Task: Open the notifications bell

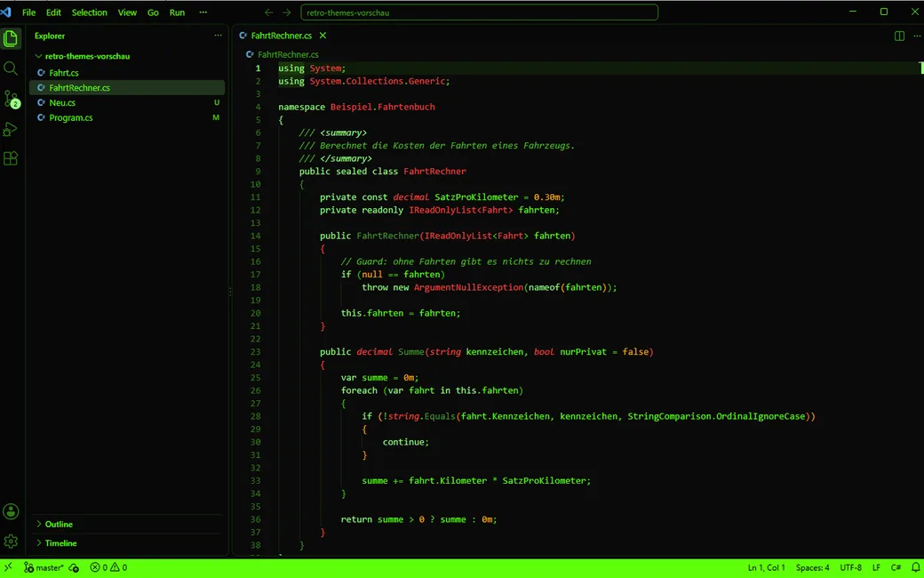Action: click(x=915, y=567)
